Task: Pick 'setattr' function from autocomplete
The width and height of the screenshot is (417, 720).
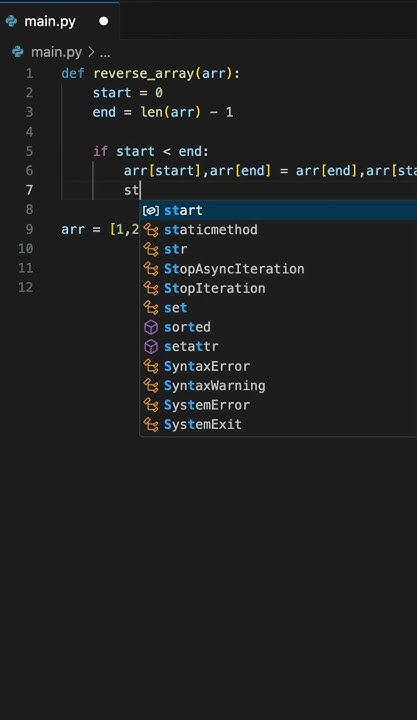Action: coord(278,347)
